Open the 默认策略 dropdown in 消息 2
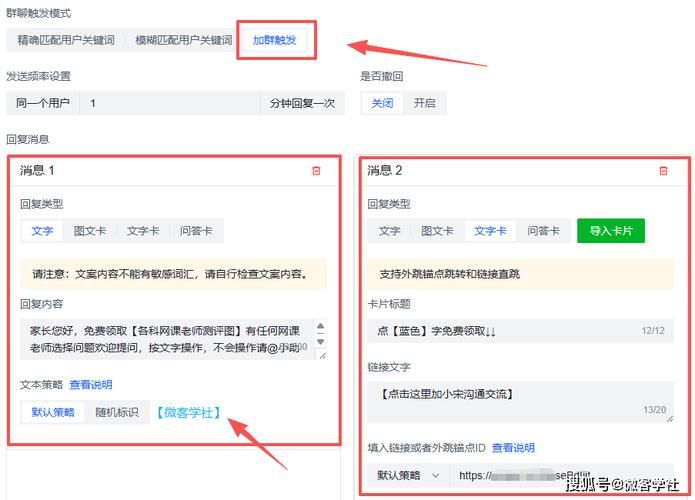The height and width of the screenshot is (500, 695). point(408,476)
